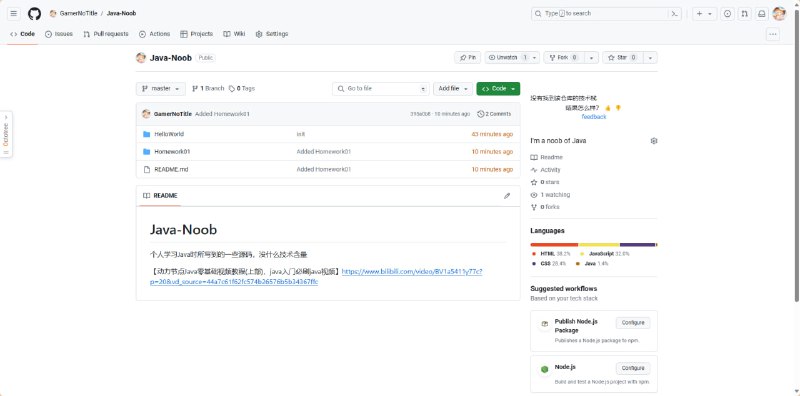Switch to the Actions tab
The width and height of the screenshot is (800, 396).
click(x=154, y=34)
